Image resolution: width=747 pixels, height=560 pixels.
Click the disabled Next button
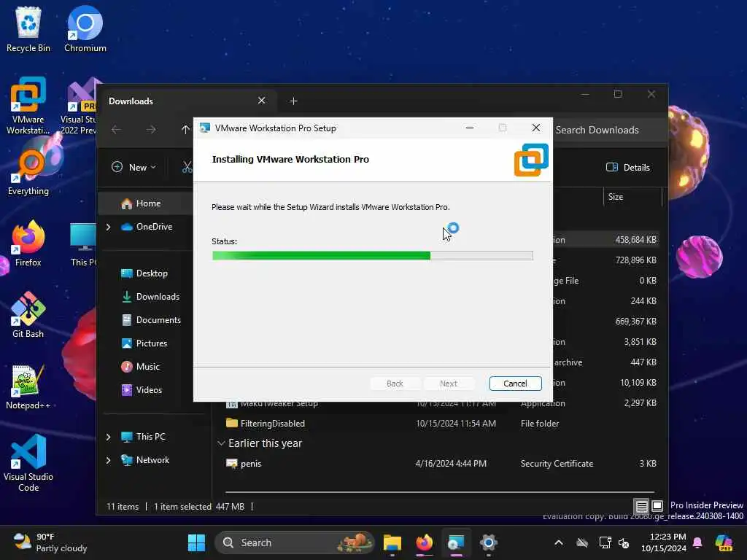(x=449, y=384)
